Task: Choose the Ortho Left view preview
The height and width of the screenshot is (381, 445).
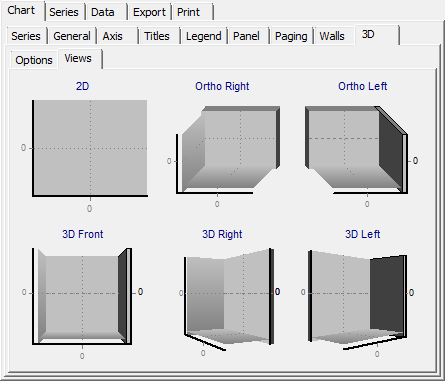Action: pos(361,156)
